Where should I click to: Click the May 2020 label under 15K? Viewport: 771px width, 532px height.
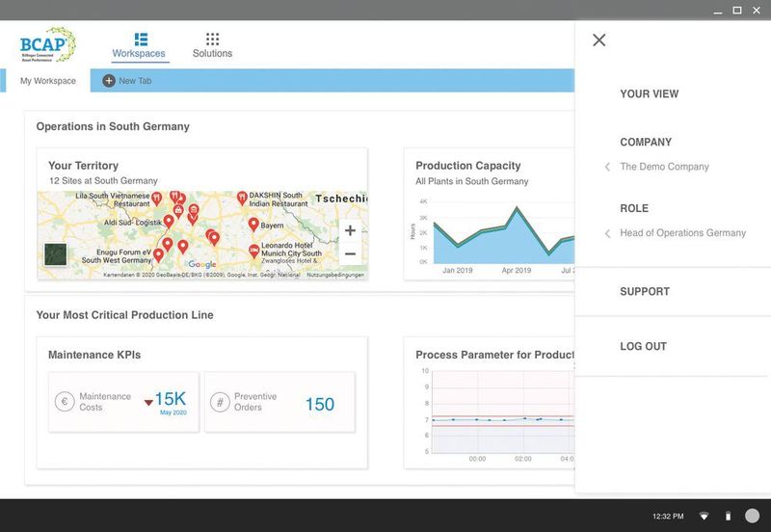173,412
